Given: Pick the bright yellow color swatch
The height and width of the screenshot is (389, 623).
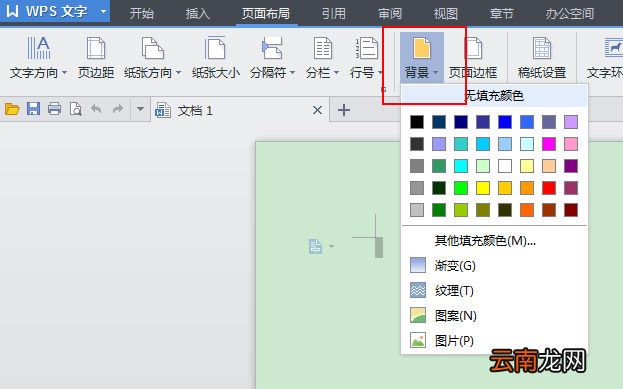Looking at the screenshot, I should point(483,188).
